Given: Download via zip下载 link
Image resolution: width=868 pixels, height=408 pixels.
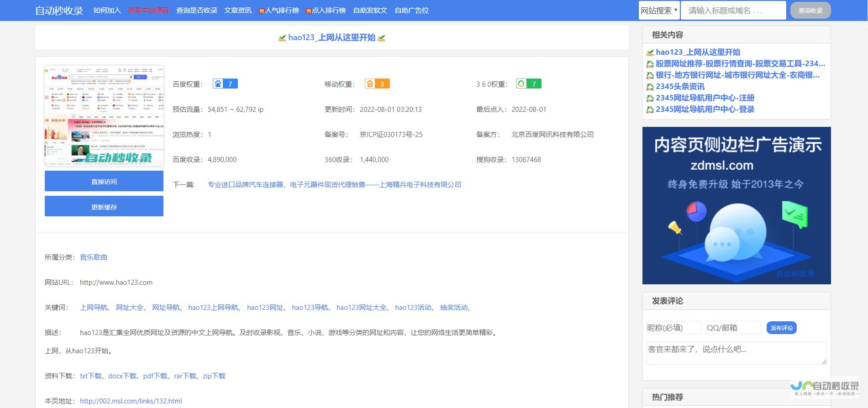Looking at the screenshot, I should pyautogui.click(x=214, y=376).
